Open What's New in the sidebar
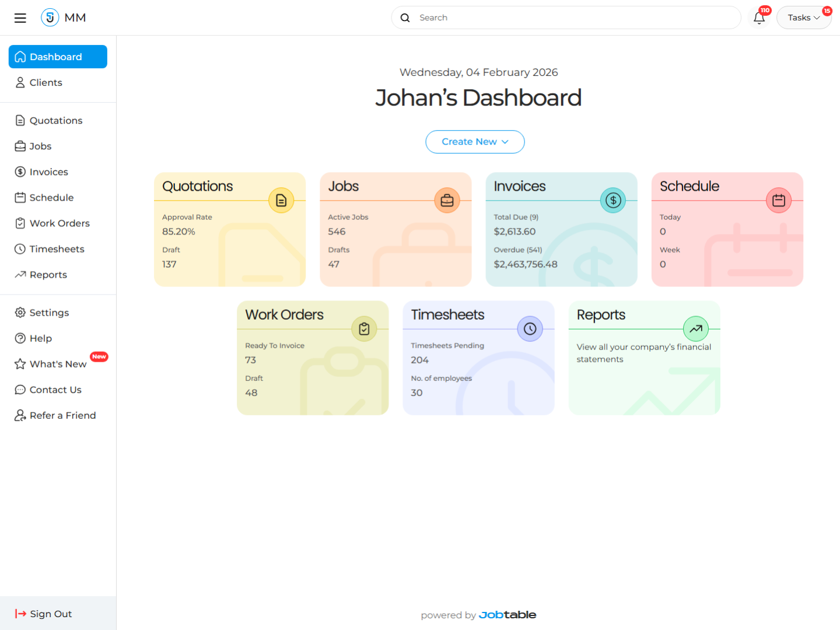The width and height of the screenshot is (840, 630). click(x=58, y=364)
